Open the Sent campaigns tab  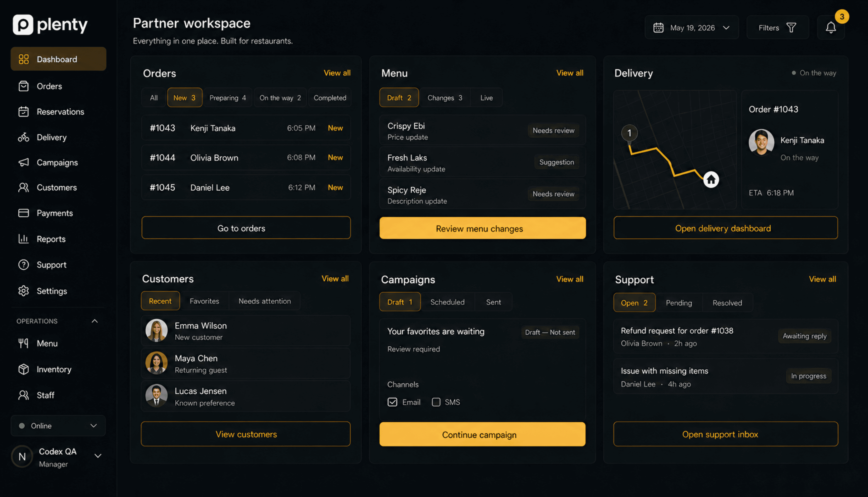click(x=493, y=302)
